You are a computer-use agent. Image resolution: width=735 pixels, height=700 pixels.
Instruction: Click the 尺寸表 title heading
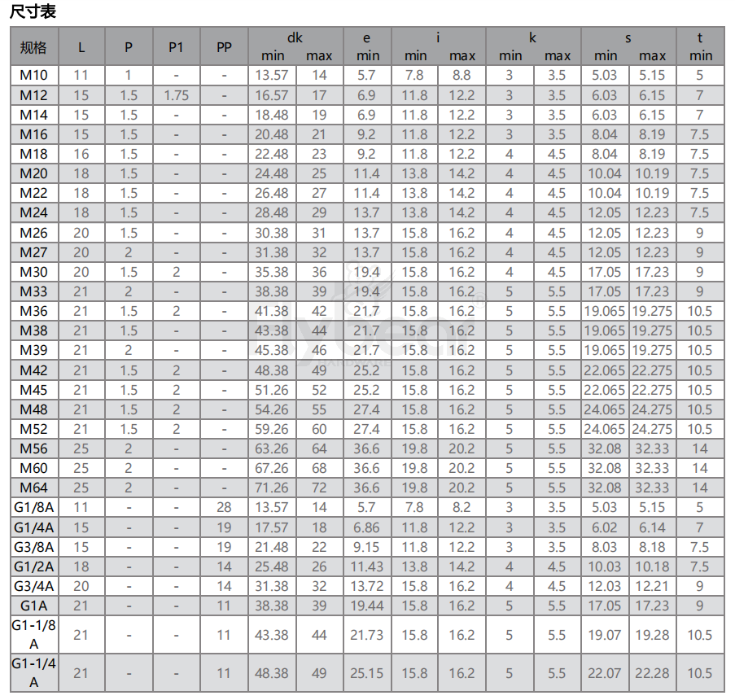click(33, 12)
